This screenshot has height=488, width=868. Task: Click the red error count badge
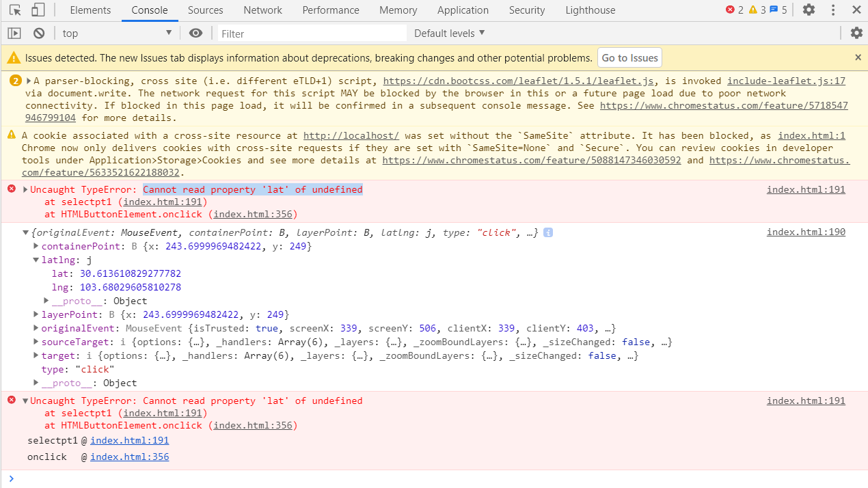point(735,10)
